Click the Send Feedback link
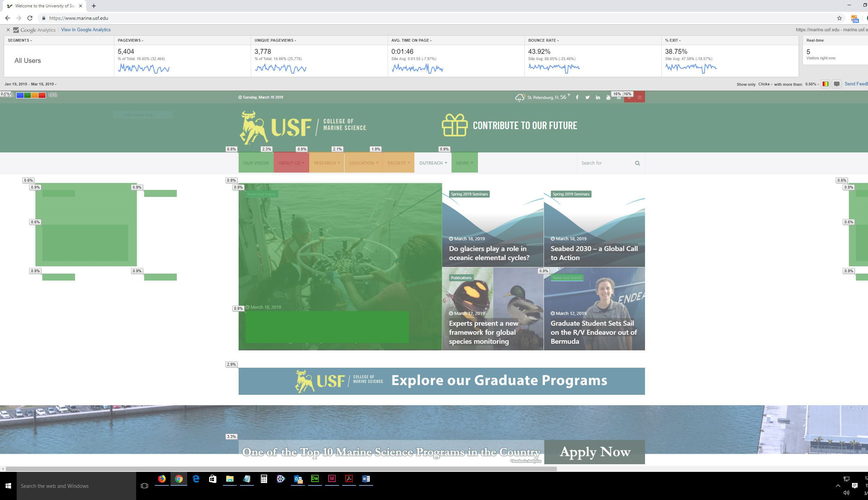This screenshot has height=500, width=868. click(856, 84)
